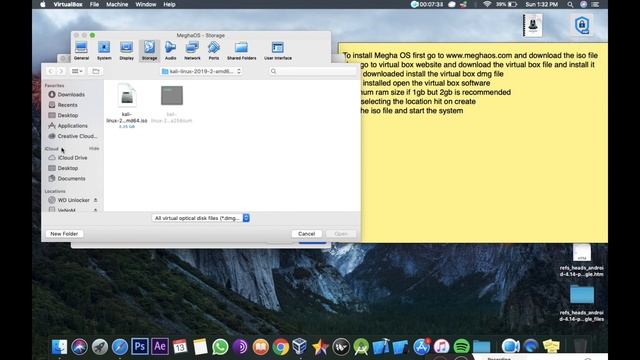Open the Ports settings pane
640x360 pixels.
coord(214,51)
